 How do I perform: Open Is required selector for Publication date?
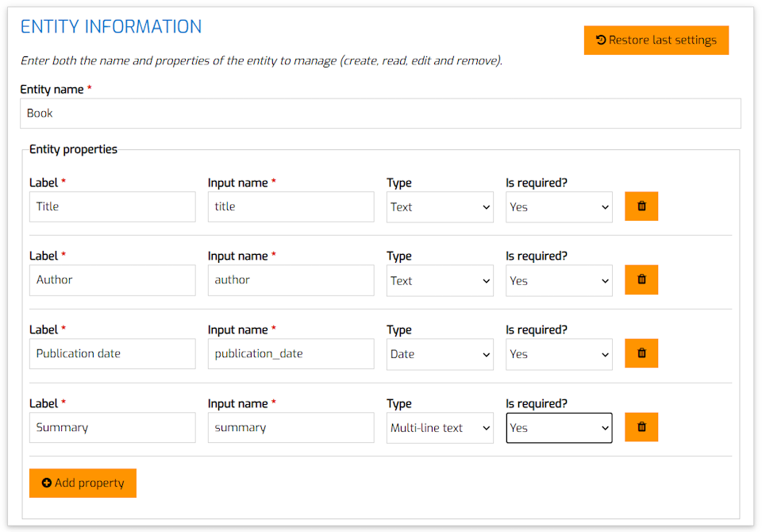point(559,353)
